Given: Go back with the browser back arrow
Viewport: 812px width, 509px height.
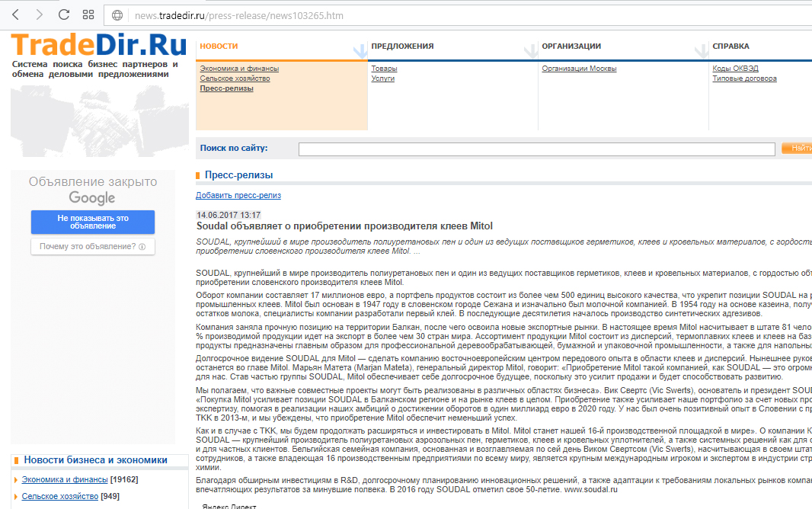Looking at the screenshot, I should click(x=15, y=15).
